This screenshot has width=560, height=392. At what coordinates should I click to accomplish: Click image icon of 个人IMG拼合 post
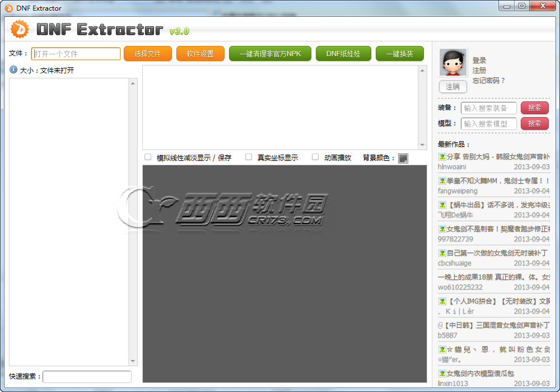tap(442, 301)
